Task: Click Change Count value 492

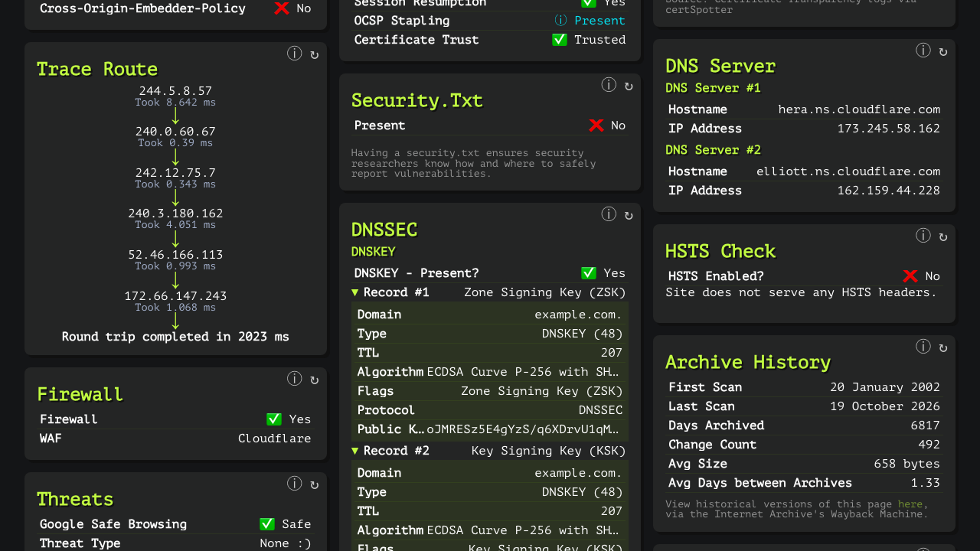Action: click(x=929, y=445)
